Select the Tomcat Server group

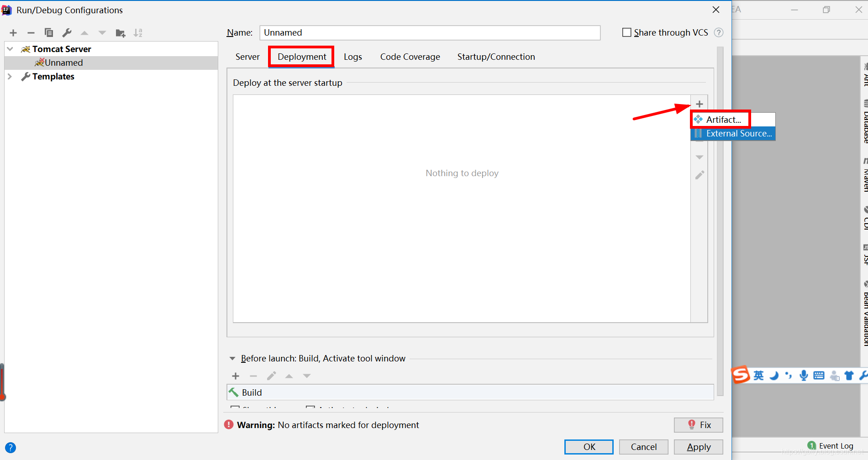click(62, 49)
